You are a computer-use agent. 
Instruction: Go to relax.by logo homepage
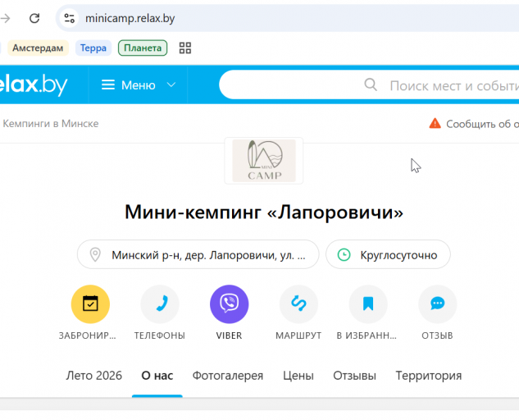34,84
